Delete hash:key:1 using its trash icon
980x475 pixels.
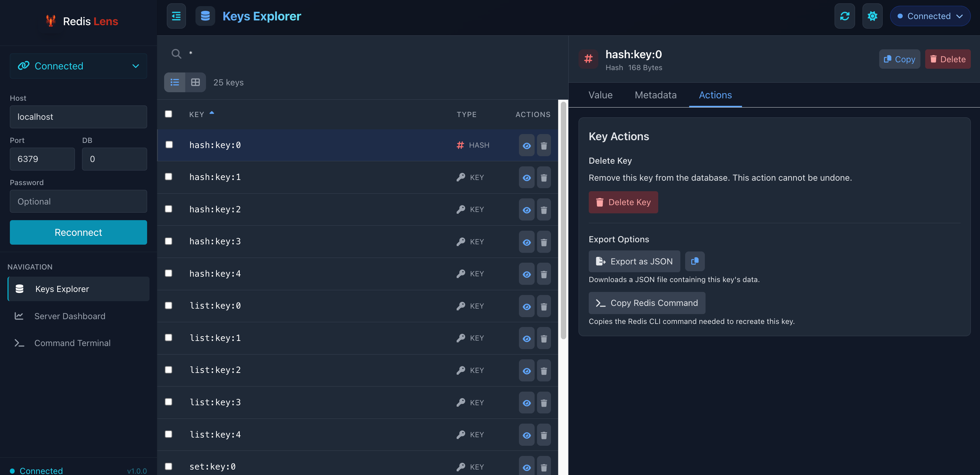click(544, 178)
